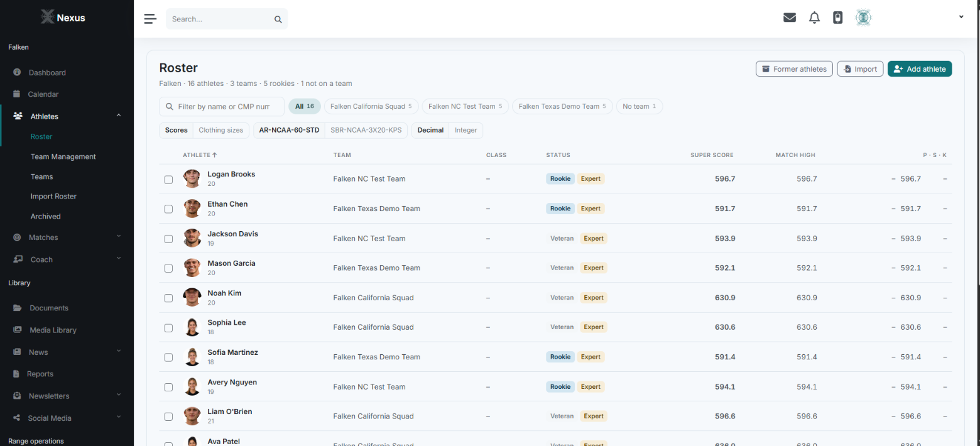Open Team Management in the sidebar
980x446 pixels.
pyautogui.click(x=63, y=156)
